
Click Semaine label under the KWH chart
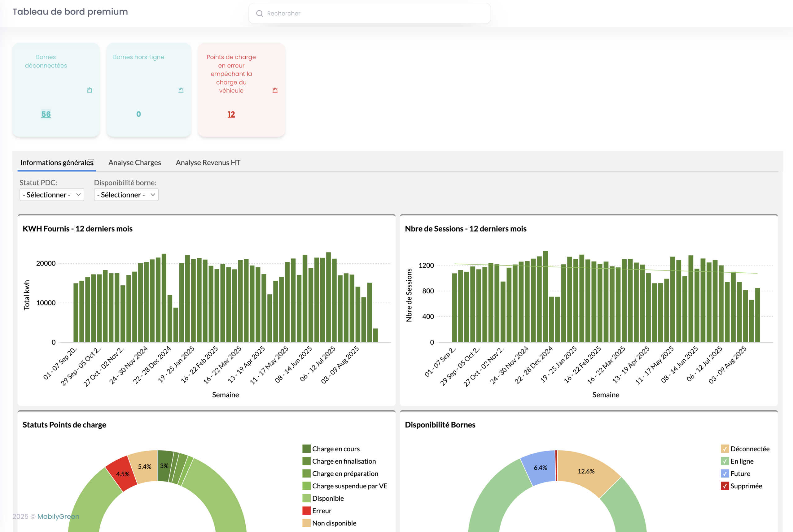pyautogui.click(x=226, y=395)
